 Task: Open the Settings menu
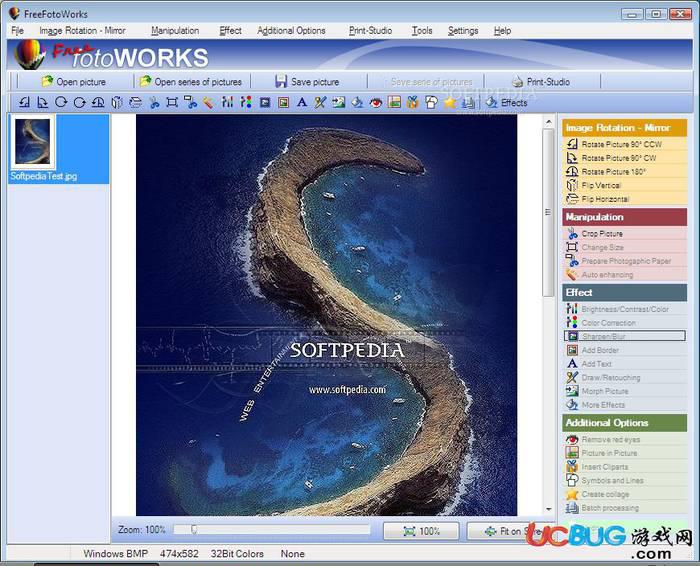pos(463,31)
